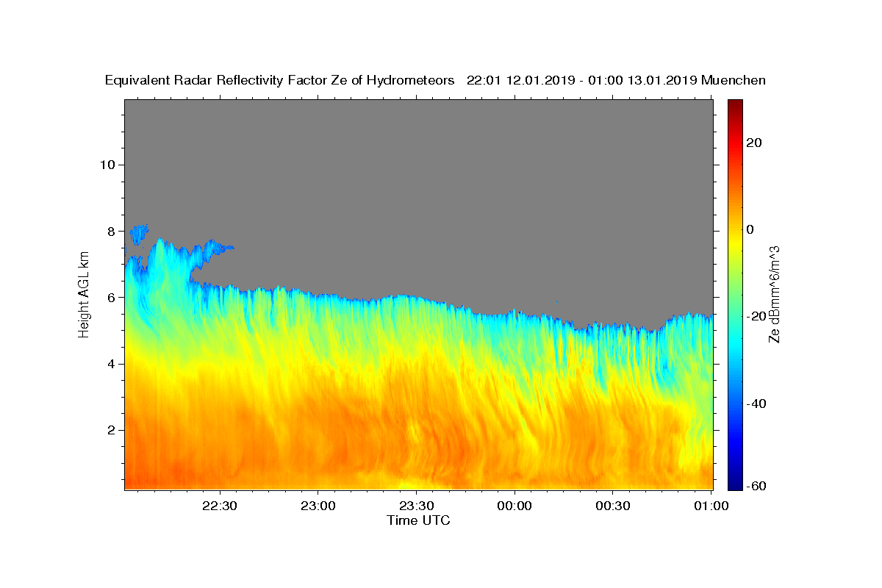The height and width of the screenshot is (588, 882).
Task: Click the '00:30' time tick label
Action: 613,506
